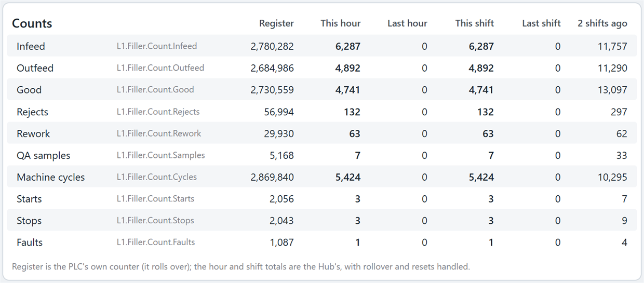Click tag L1.Filler.Count.Outfeed
Screen dimensions: 644x283
tap(160, 68)
